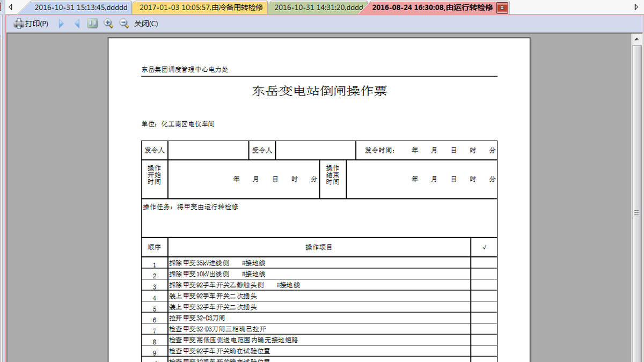Activate the 2016-08-24 由运行转检修 tab
This screenshot has width=644, height=362.
(x=432, y=8)
